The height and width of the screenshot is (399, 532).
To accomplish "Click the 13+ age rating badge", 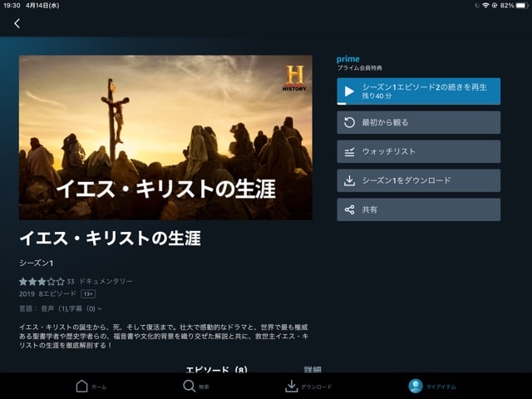I will [88, 293].
